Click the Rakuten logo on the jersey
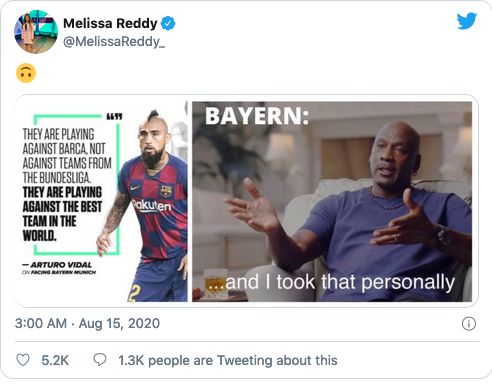492x391 pixels. 152,205
